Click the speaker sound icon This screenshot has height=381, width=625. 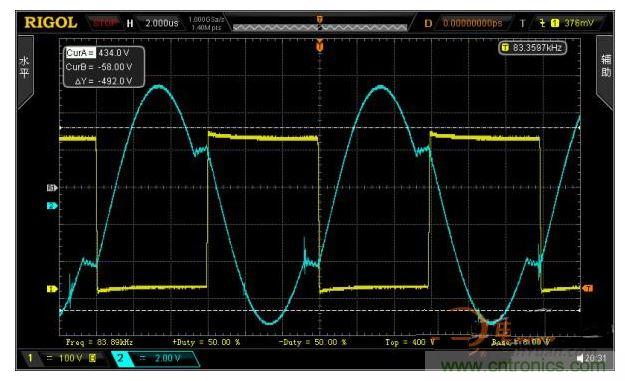click(x=580, y=358)
